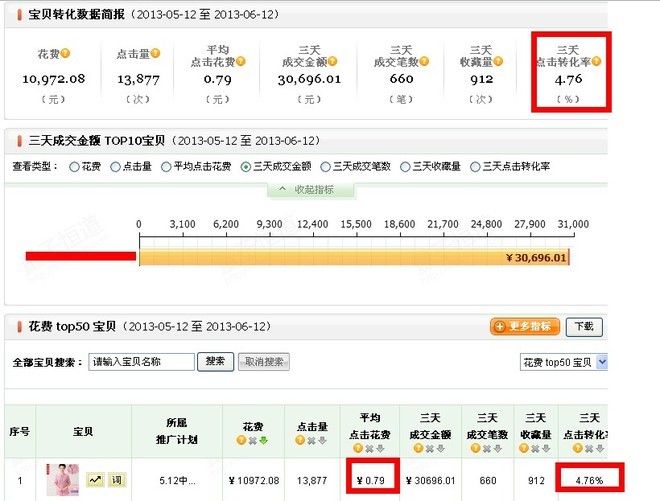
Task: Select the 三天成交金额 radio button
Action: [x=246, y=167]
